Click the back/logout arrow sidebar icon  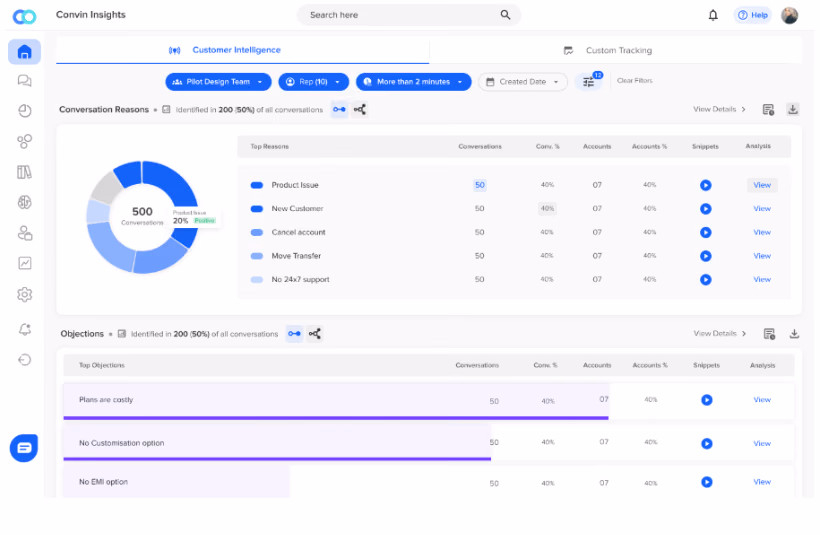click(x=25, y=359)
